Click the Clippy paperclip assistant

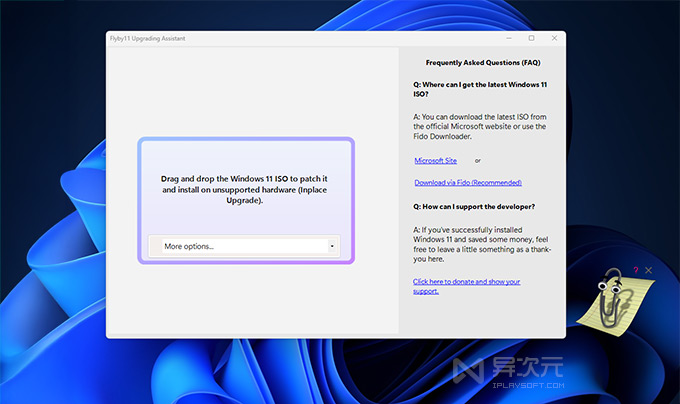click(611, 300)
